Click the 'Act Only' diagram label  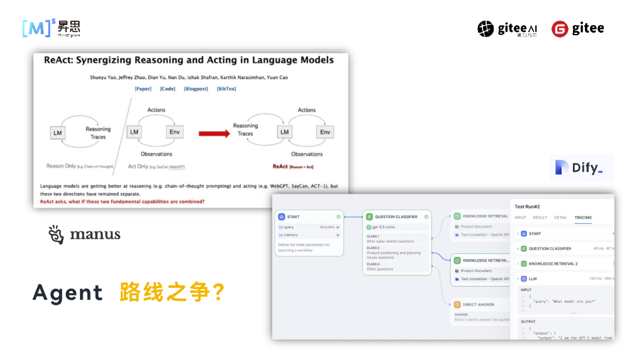(156, 166)
